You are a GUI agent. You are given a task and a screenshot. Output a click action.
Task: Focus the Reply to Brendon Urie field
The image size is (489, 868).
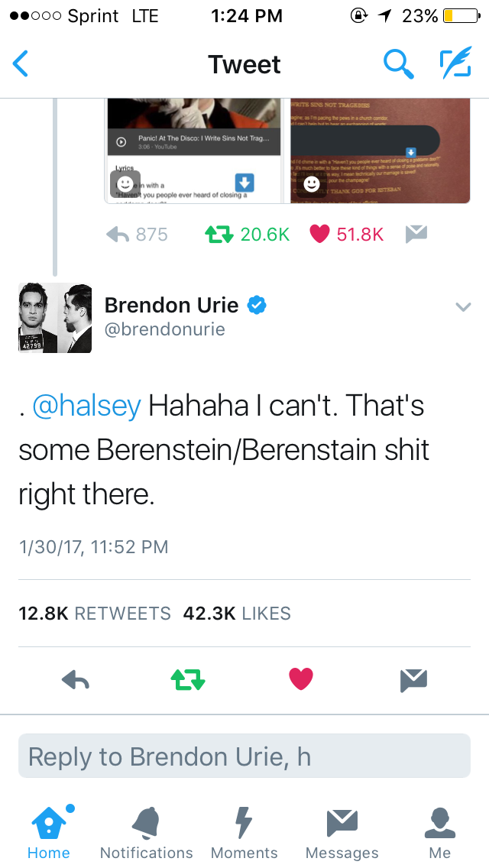244,756
